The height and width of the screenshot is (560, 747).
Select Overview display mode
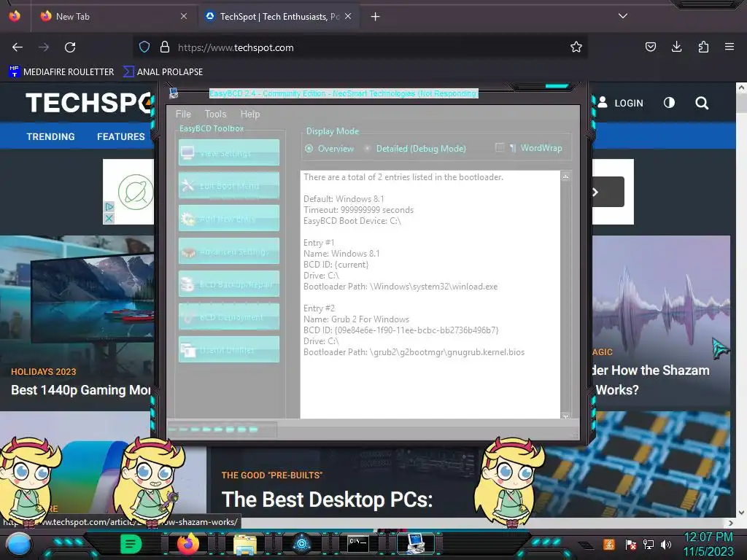pos(309,149)
